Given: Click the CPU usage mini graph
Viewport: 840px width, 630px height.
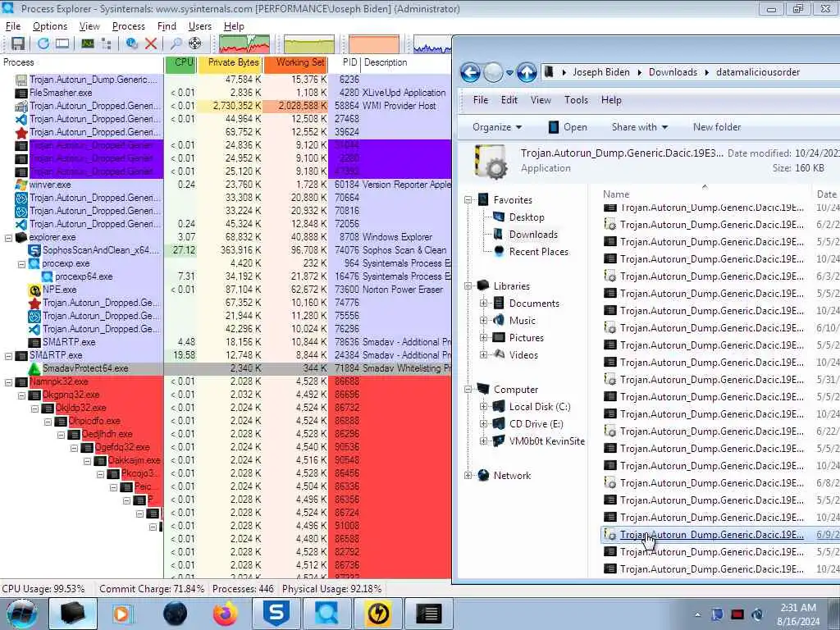Looking at the screenshot, I should tap(244, 44).
